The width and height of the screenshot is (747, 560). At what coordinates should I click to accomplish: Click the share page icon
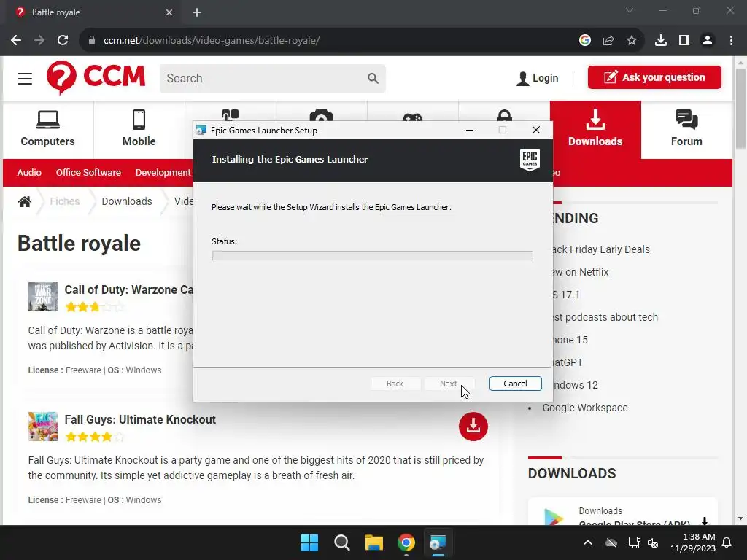(608, 41)
